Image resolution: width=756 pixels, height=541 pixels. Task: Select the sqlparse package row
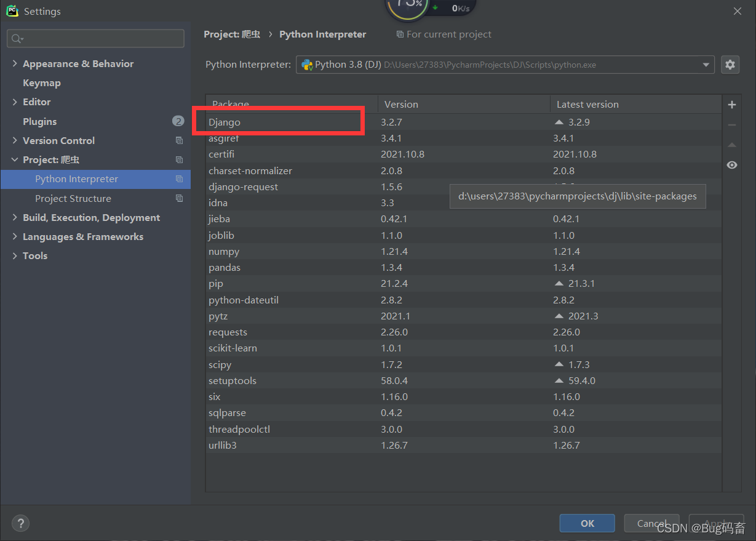pyautogui.click(x=464, y=412)
